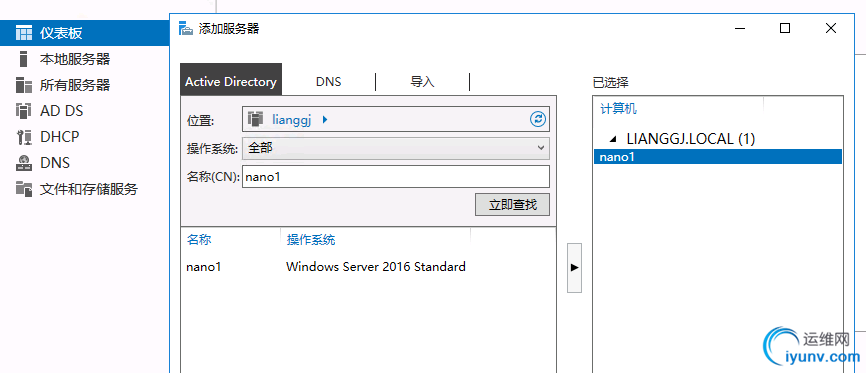Click the local server icon beside 本地服务器
Image resolution: width=866 pixels, height=373 pixels.
(23, 59)
